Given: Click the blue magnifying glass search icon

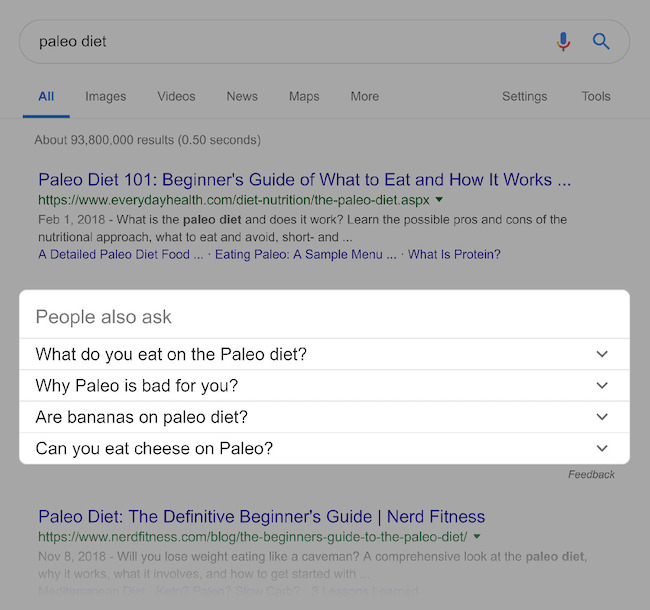Looking at the screenshot, I should [601, 41].
